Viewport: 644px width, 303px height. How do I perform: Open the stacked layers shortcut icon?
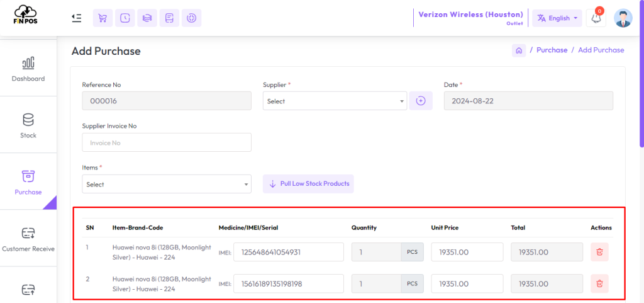click(x=147, y=18)
